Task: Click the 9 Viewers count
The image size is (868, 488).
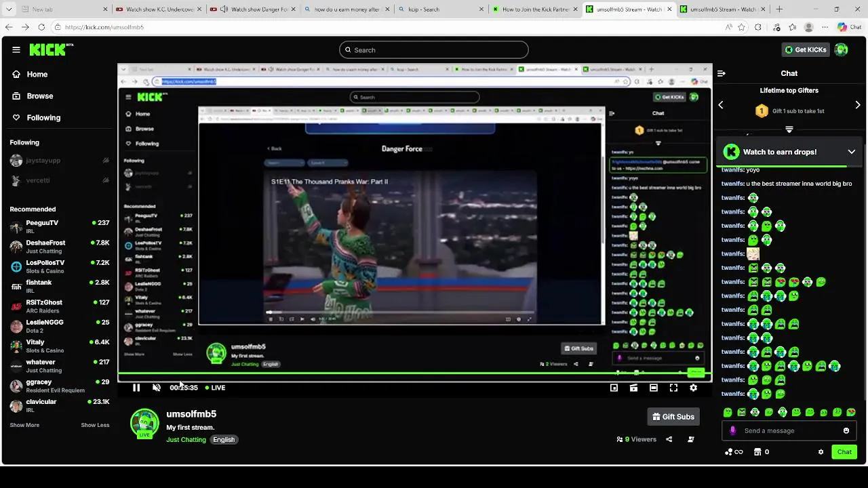Action: [637, 439]
